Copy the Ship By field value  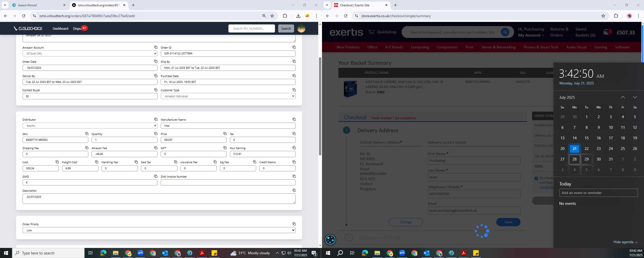[x=294, y=61]
